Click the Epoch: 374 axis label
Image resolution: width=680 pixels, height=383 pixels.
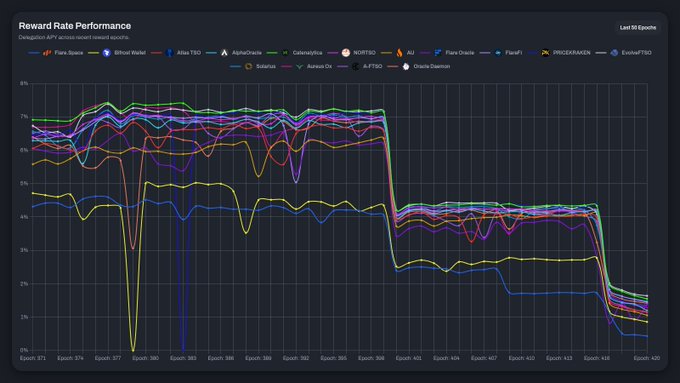(70, 358)
